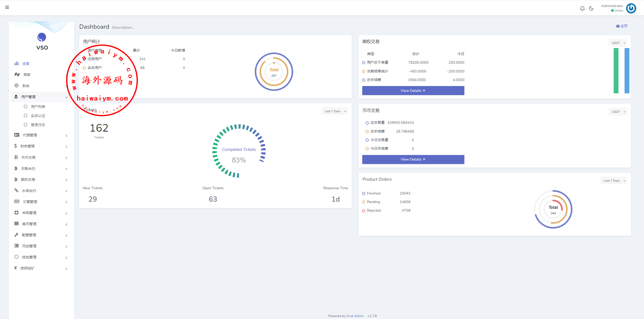Screen dimensions: 644x319
Task: Click the 财务管理 dollar icon
Action: pos(16,146)
